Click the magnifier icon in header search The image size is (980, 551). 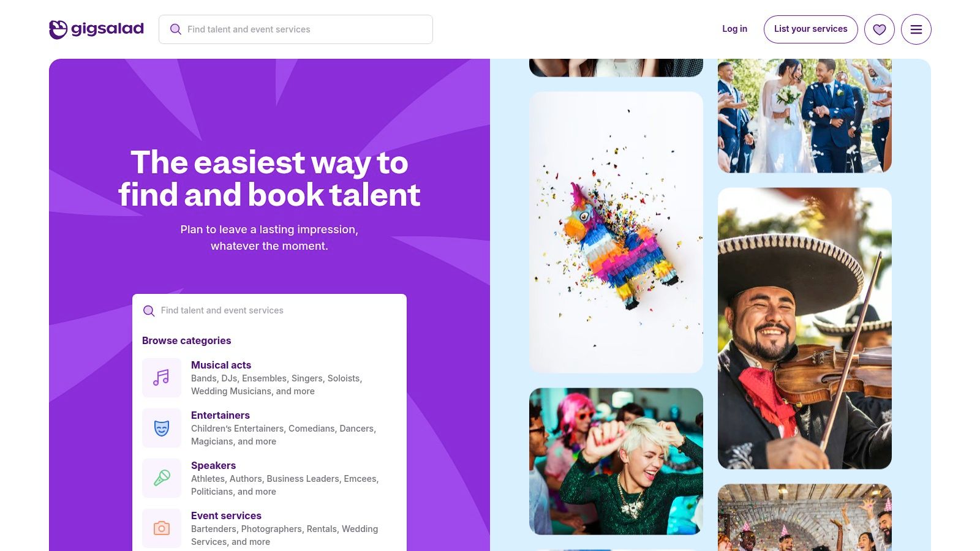(176, 29)
